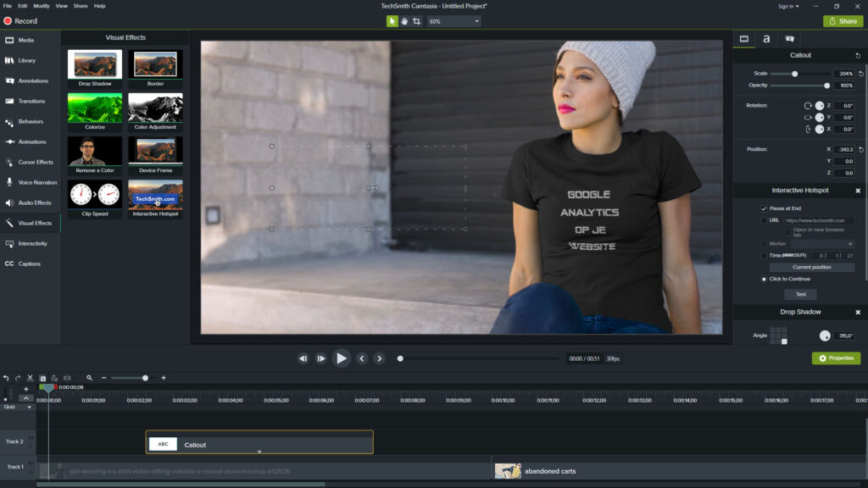868x488 pixels.
Task: Remove the Interactive Hotspot effect with X
Action: 858,191
